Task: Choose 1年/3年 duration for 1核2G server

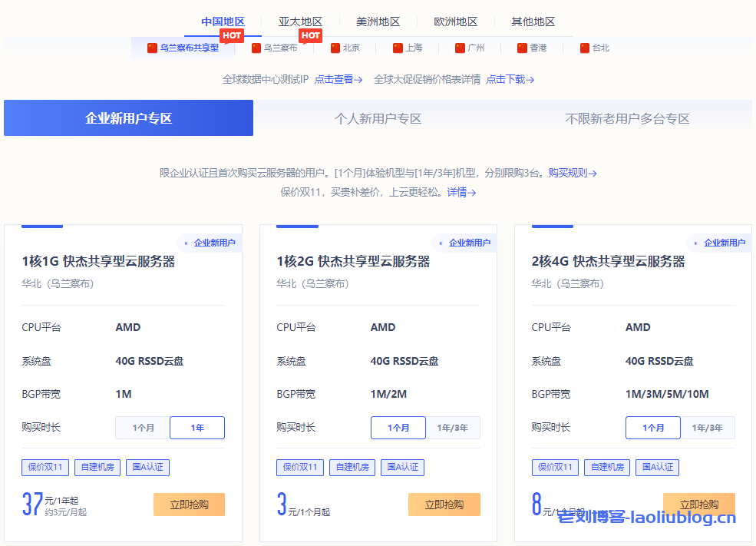Action: pos(452,428)
